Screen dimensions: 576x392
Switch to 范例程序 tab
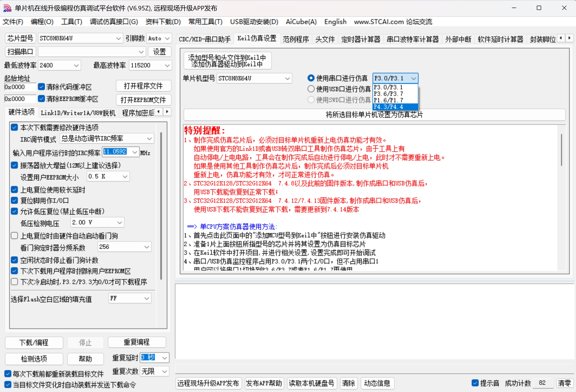click(296, 39)
